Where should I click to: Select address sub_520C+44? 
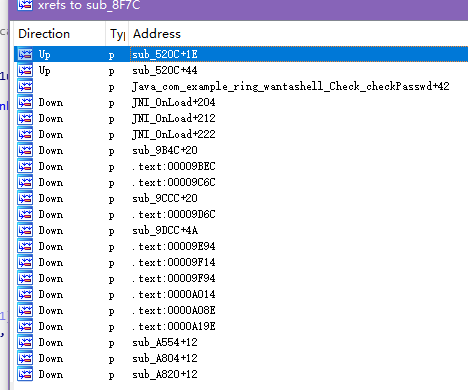tap(165, 70)
